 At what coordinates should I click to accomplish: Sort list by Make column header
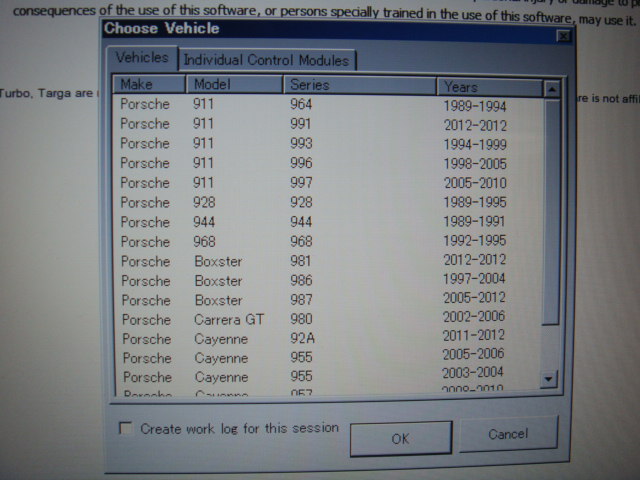(x=148, y=85)
